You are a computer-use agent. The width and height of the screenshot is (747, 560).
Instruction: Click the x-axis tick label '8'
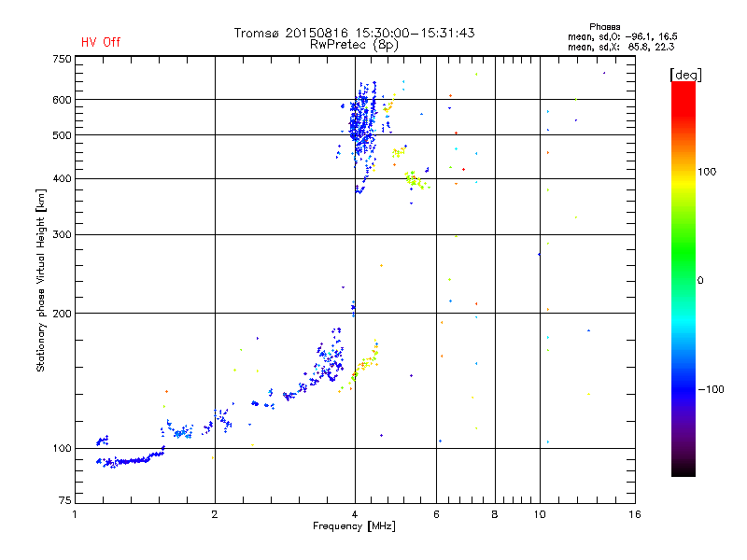[495, 514]
